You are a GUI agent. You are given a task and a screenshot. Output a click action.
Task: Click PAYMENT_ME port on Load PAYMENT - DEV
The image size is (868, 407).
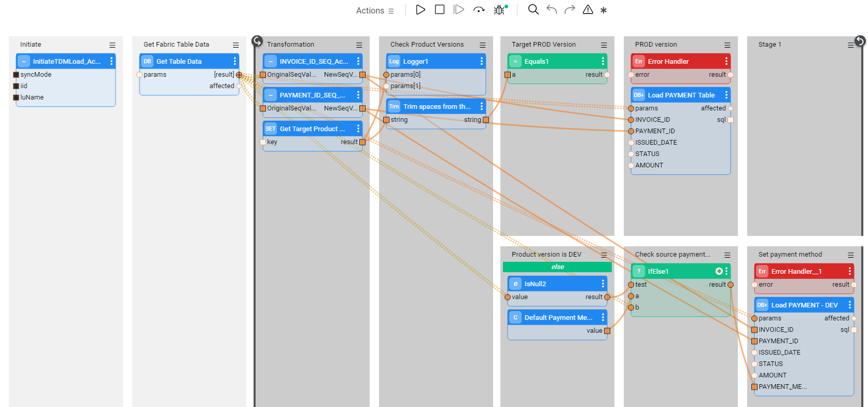pos(754,387)
